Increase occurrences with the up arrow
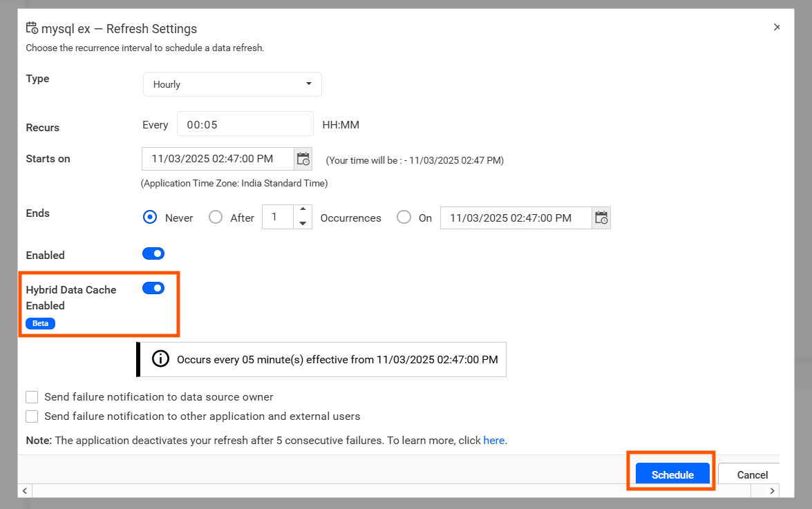Image resolution: width=812 pixels, height=509 pixels. point(303,209)
